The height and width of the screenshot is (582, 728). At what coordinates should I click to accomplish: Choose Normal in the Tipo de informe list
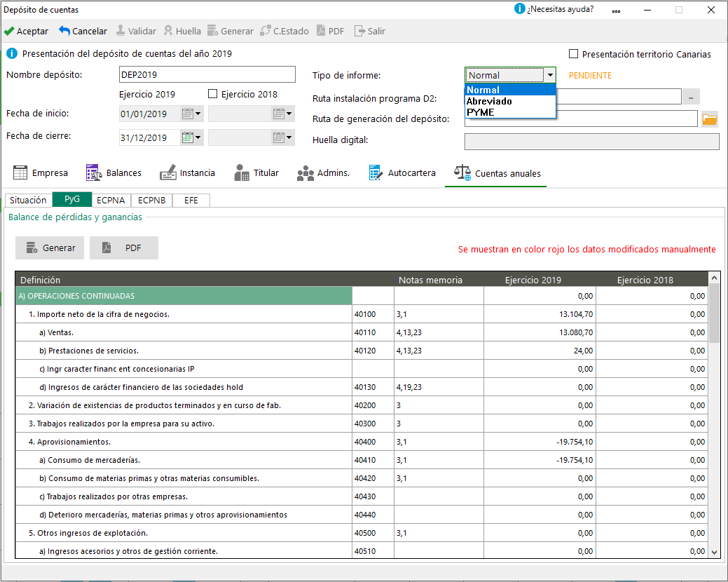coord(510,90)
